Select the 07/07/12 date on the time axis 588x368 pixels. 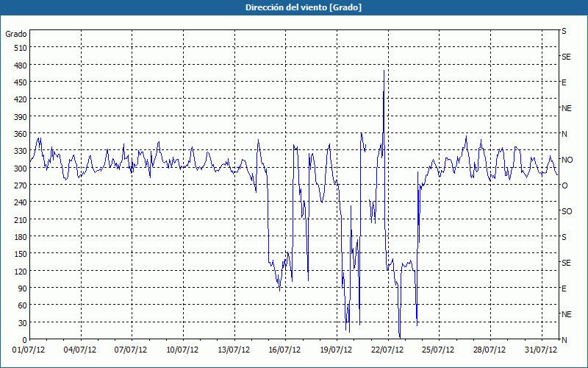point(131,350)
